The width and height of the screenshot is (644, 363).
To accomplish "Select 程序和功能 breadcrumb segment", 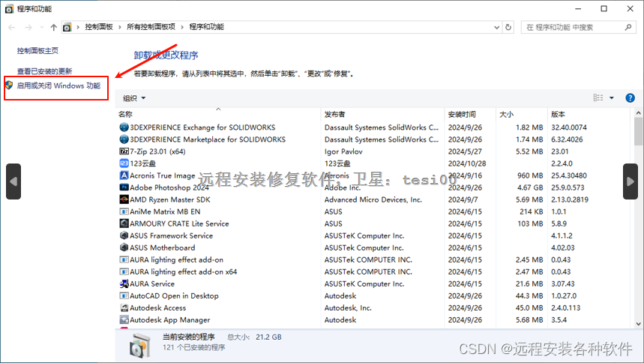I will (207, 27).
